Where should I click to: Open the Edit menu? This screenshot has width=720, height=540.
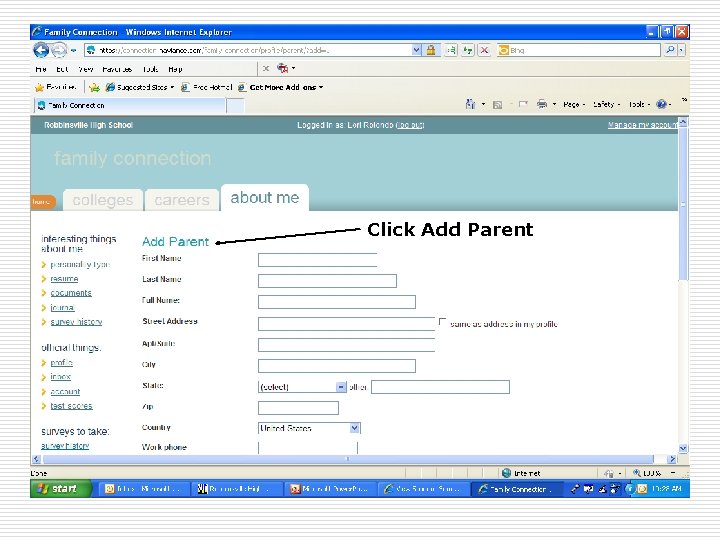click(x=62, y=69)
